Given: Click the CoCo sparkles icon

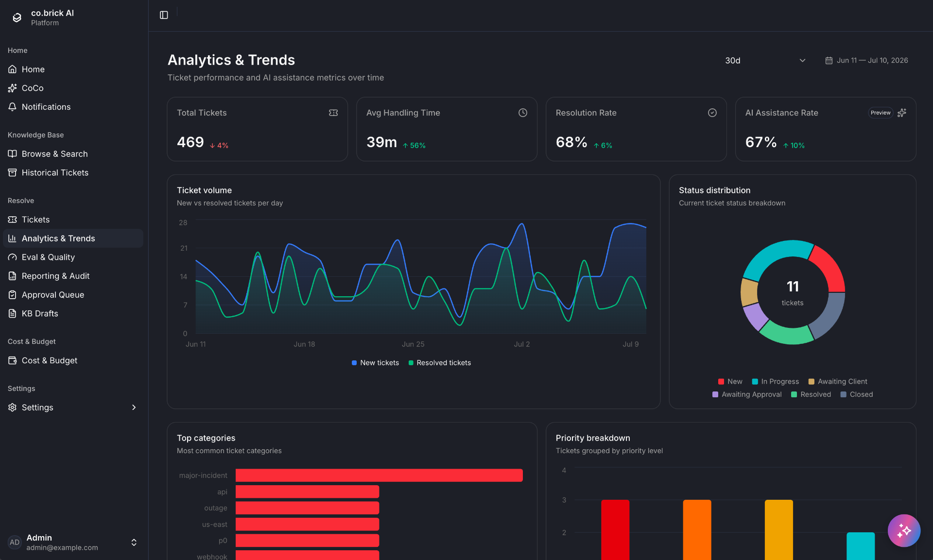Looking at the screenshot, I should 12,88.
